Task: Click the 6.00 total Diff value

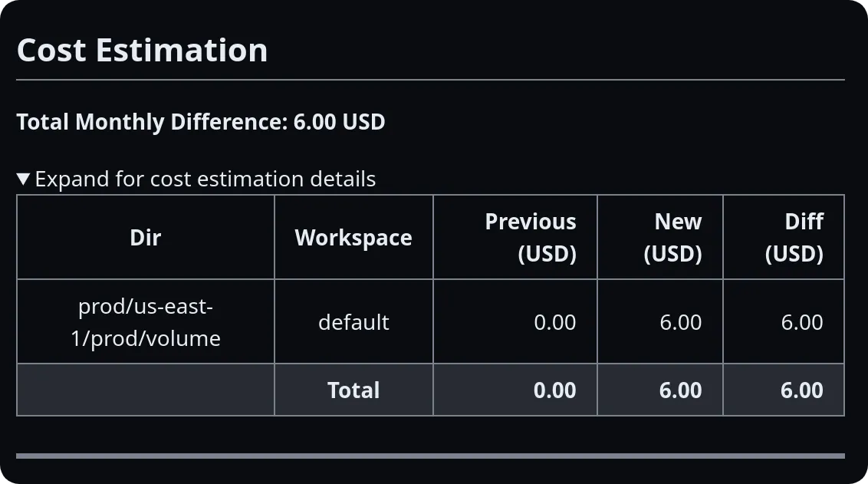Action: point(802,390)
